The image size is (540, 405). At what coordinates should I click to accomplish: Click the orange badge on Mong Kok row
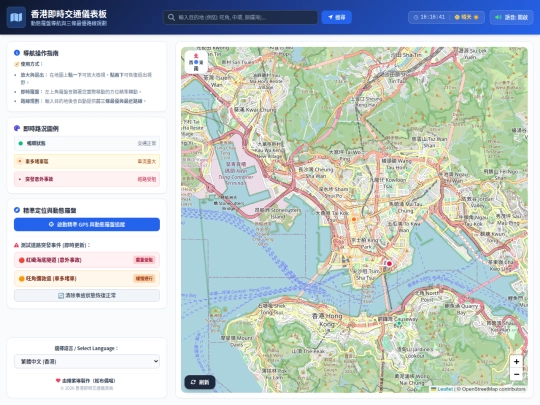pos(144,278)
